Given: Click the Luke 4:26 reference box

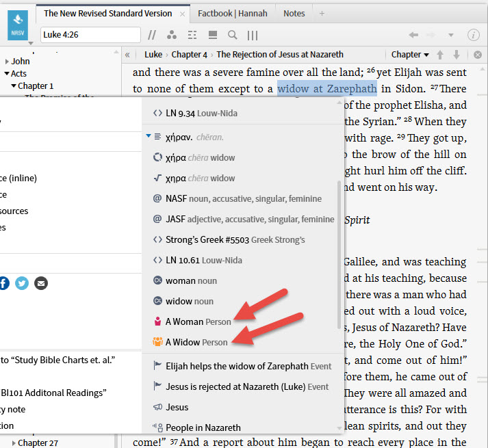Looking at the screenshot, I should [x=90, y=34].
